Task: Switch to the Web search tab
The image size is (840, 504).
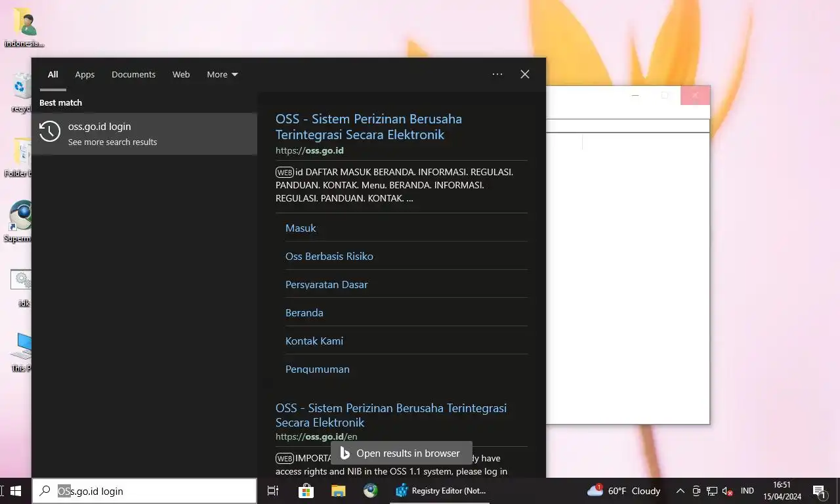Action: 181,74
